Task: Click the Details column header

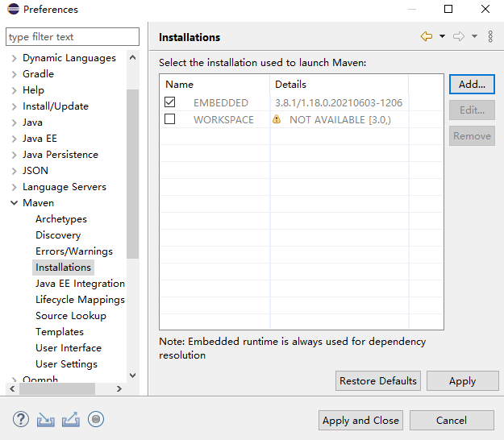Action: tap(339, 85)
